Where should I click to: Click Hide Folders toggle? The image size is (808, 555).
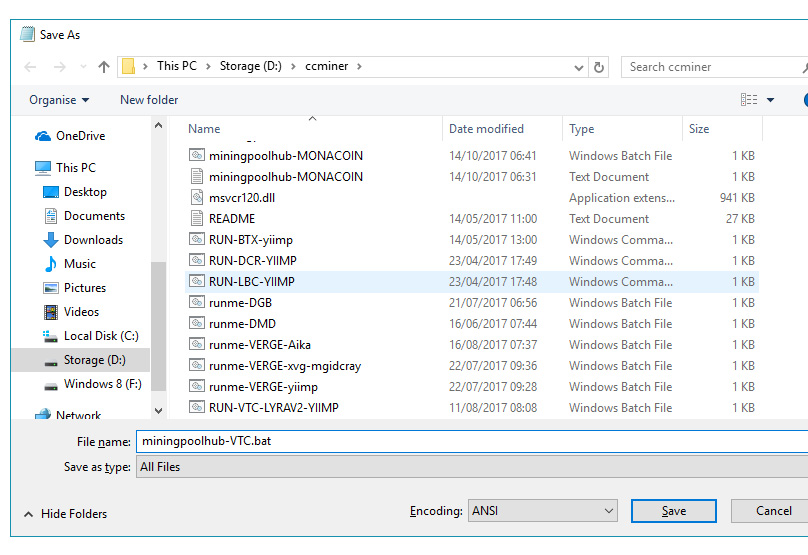pyautogui.click(x=65, y=514)
